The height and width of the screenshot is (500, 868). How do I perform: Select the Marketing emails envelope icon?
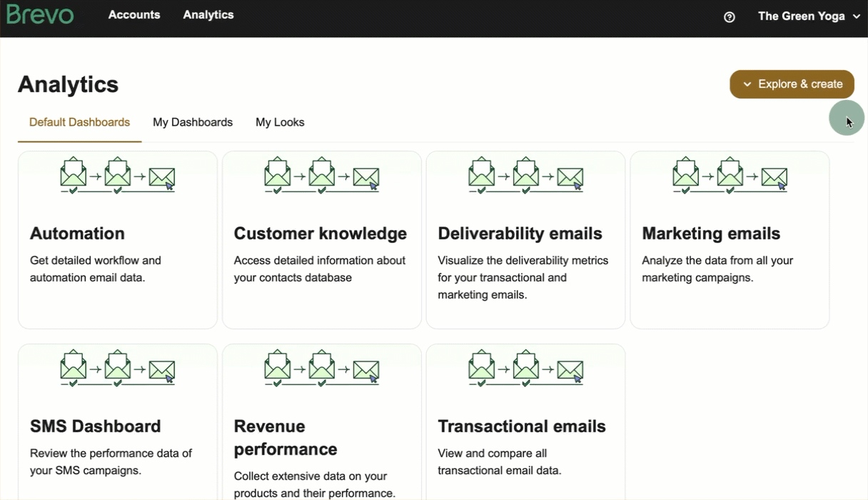(x=730, y=176)
